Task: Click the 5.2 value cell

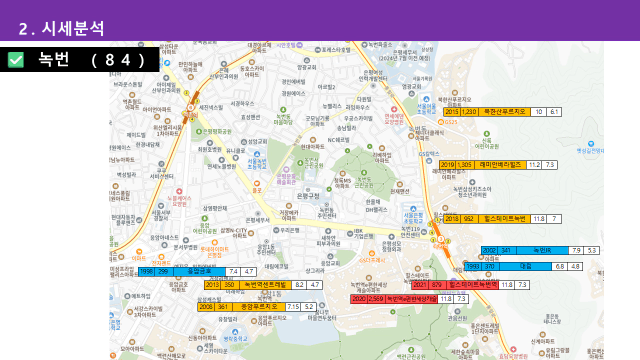Action: click(x=309, y=307)
